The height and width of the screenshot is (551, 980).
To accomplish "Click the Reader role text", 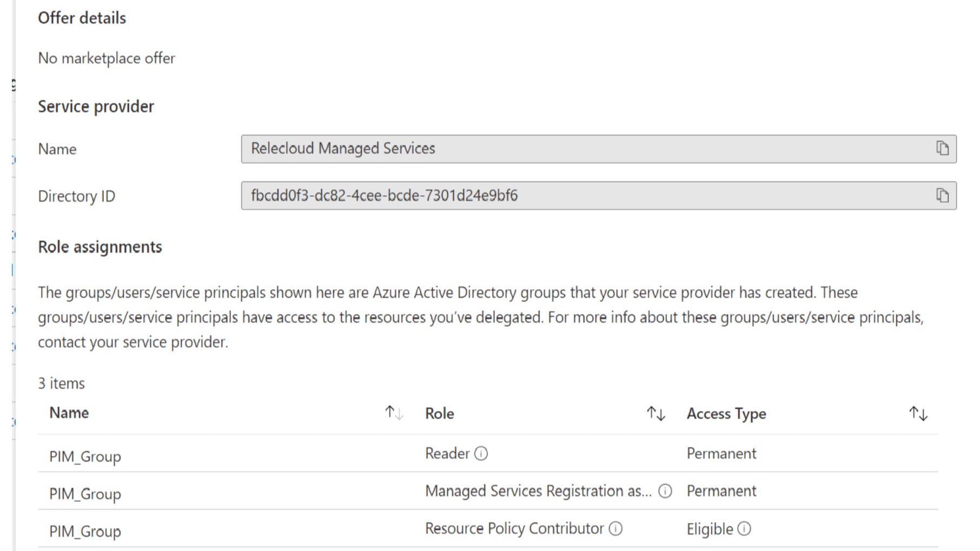I will pos(447,454).
